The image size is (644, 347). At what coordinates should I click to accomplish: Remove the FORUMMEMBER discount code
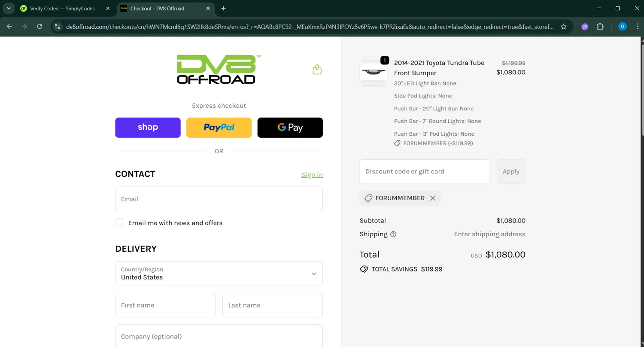click(433, 198)
